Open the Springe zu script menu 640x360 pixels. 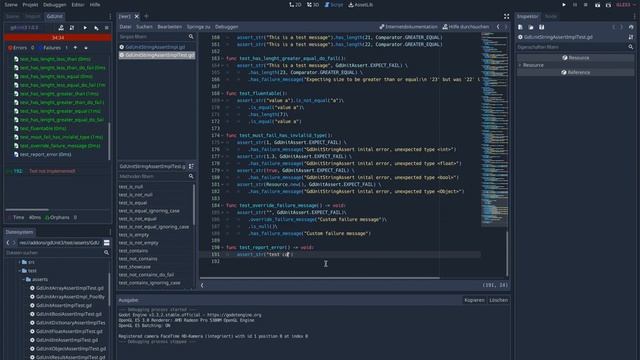point(198,27)
